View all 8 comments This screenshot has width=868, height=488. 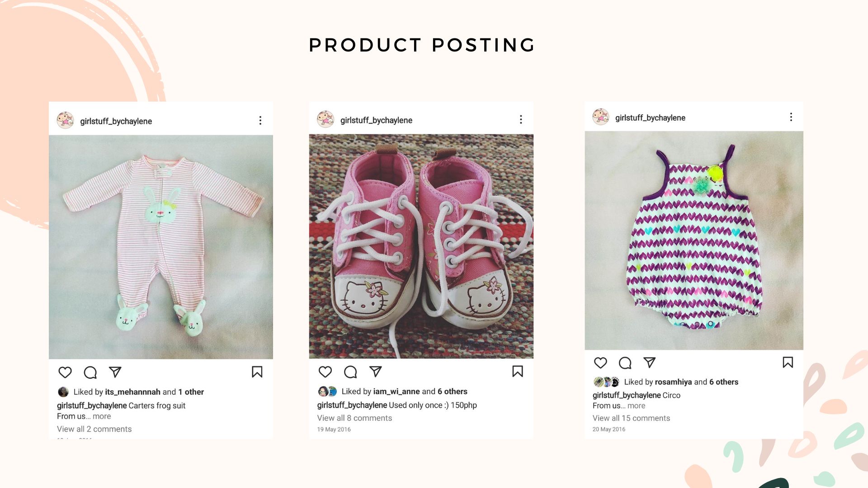[x=354, y=418]
